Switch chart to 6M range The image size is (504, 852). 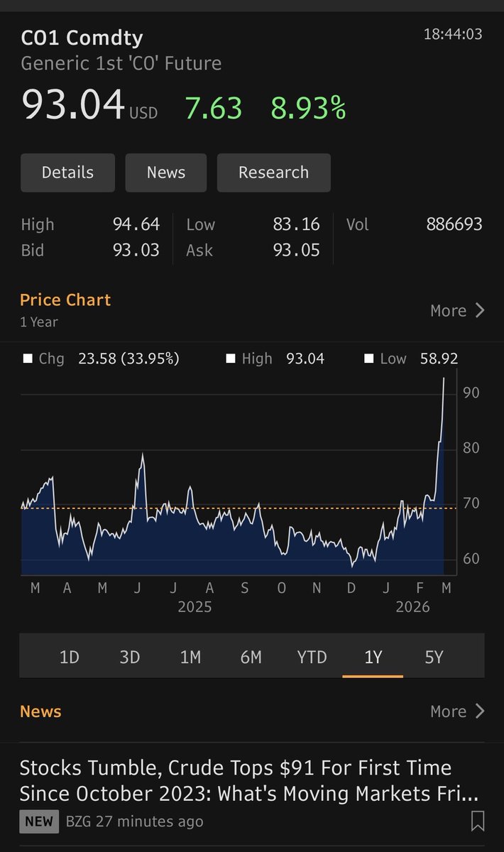click(251, 657)
